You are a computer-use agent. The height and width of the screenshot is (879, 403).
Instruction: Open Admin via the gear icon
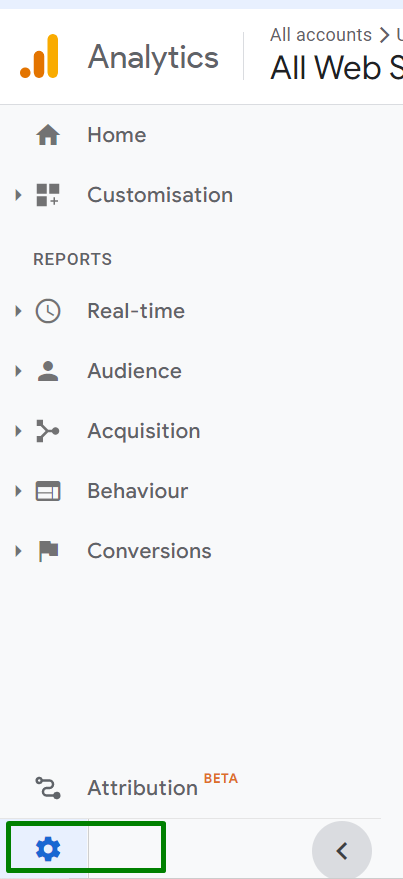click(x=48, y=850)
